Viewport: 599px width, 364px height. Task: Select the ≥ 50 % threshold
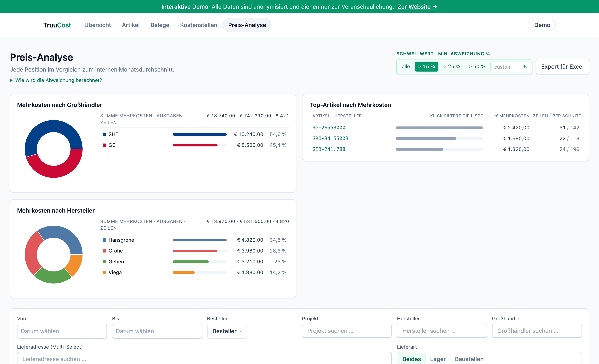pos(477,67)
